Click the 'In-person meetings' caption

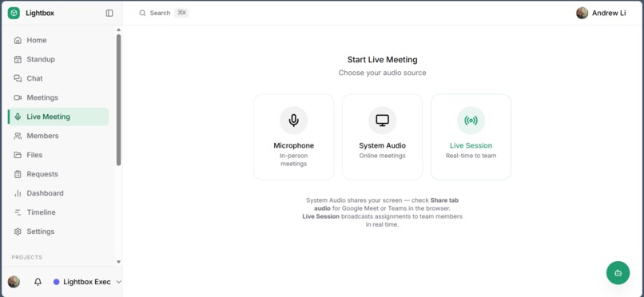pos(294,160)
